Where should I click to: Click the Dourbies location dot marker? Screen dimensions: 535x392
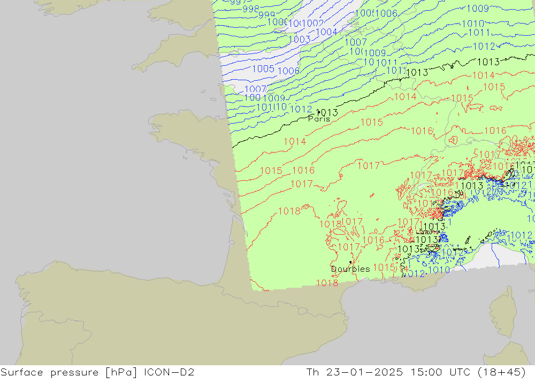pos(350,262)
